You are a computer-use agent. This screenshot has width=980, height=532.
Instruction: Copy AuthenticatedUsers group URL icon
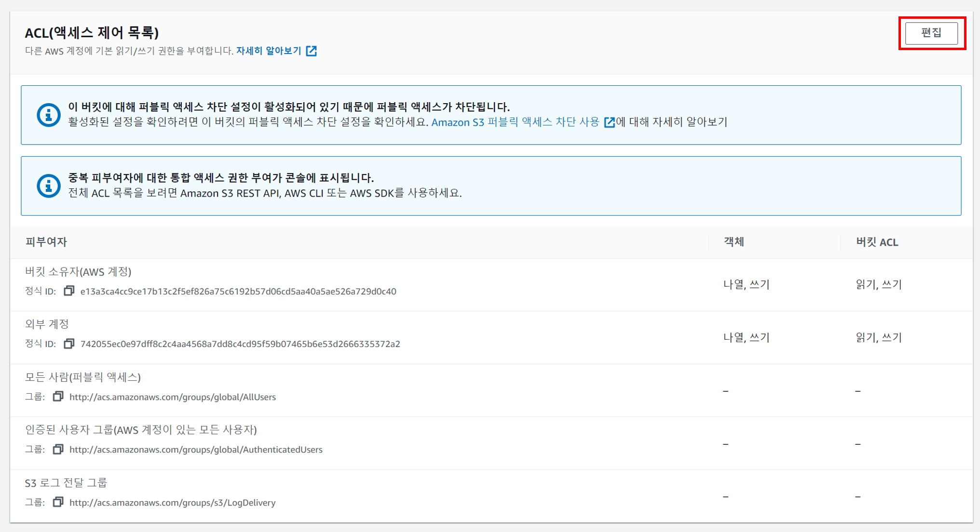click(58, 449)
